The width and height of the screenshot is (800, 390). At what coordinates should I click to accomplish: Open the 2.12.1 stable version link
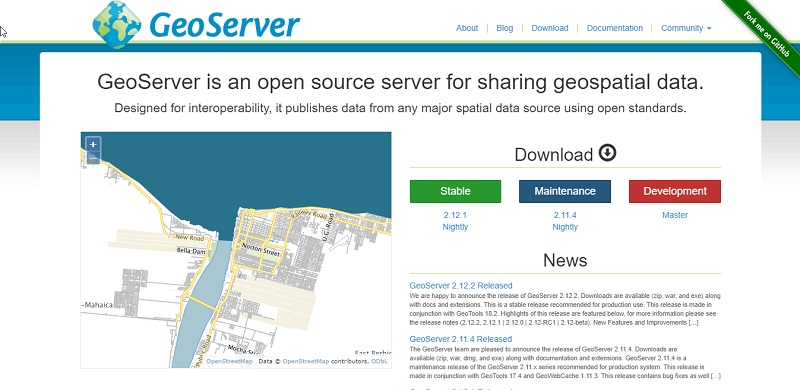coord(455,215)
